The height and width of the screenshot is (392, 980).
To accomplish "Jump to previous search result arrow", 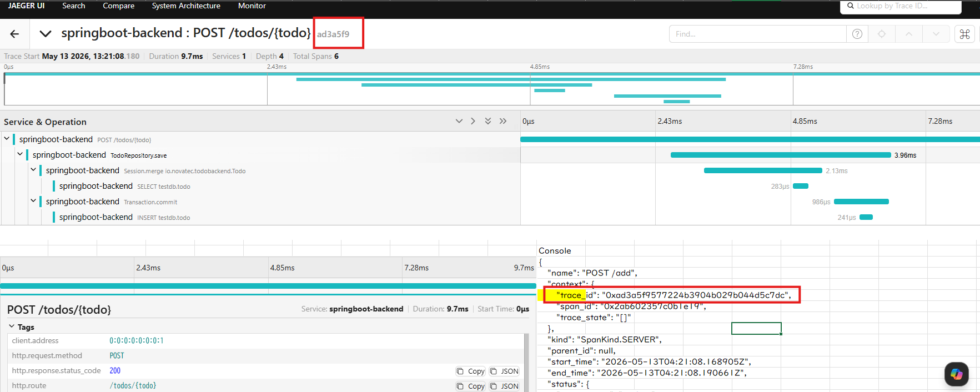I will point(909,34).
